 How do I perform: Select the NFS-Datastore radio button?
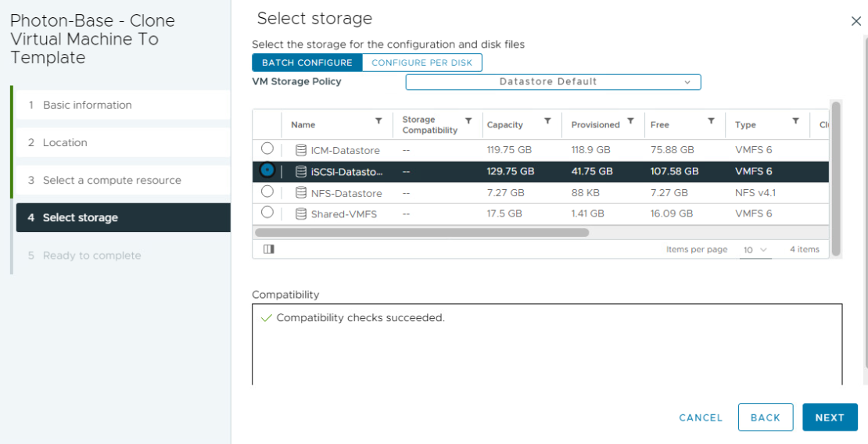267,192
